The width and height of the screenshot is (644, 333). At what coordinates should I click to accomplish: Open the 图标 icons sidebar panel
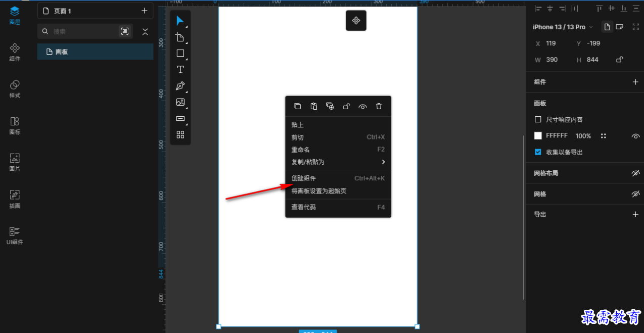click(15, 126)
